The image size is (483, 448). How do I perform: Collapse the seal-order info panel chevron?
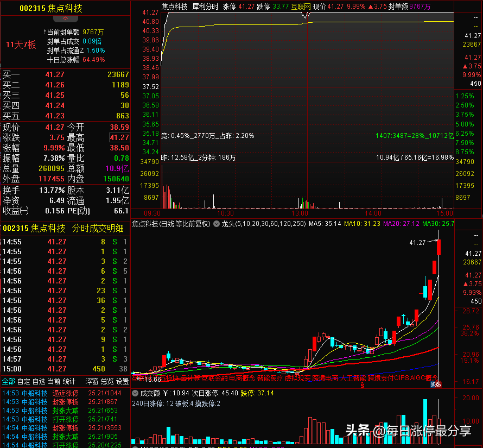[65, 18]
